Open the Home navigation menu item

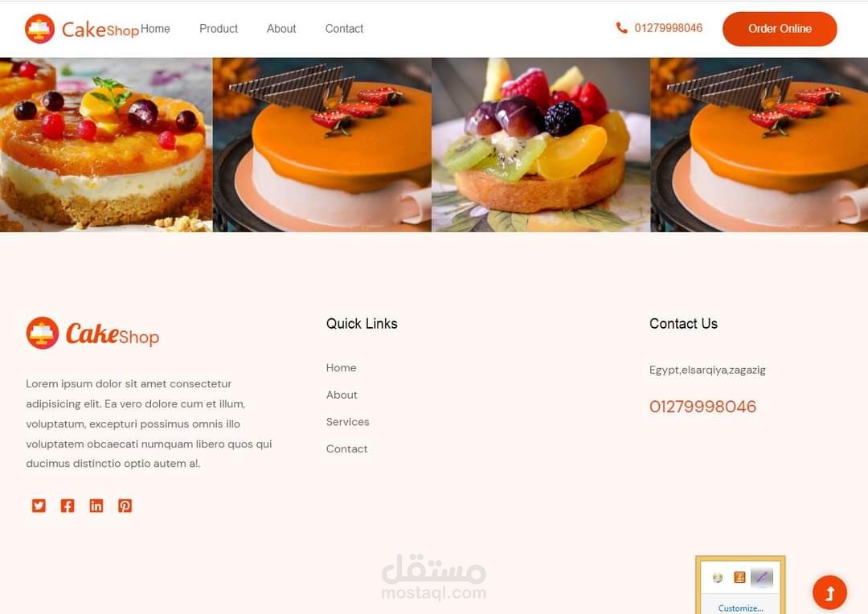click(155, 29)
